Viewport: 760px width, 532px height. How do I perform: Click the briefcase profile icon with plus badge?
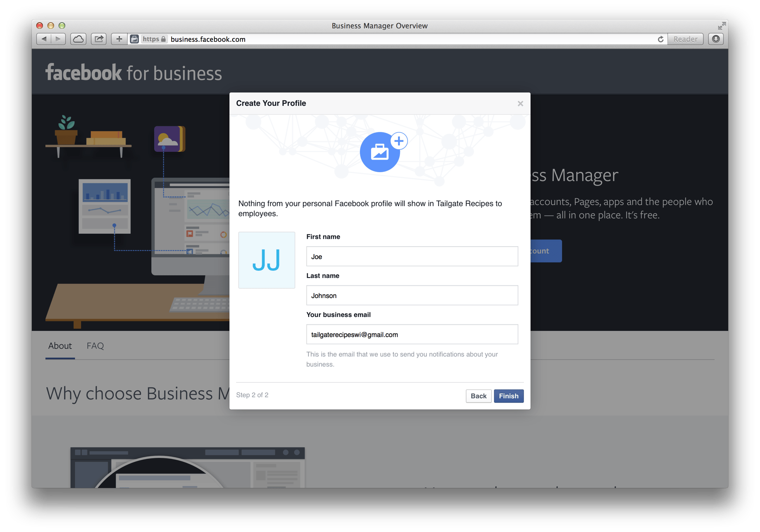pyautogui.click(x=380, y=151)
